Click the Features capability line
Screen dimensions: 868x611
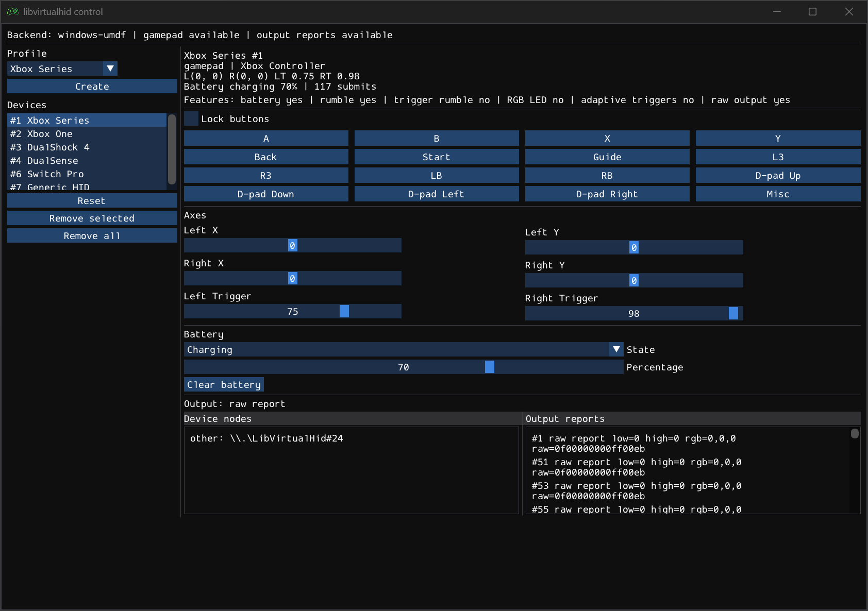pos(487,99)
